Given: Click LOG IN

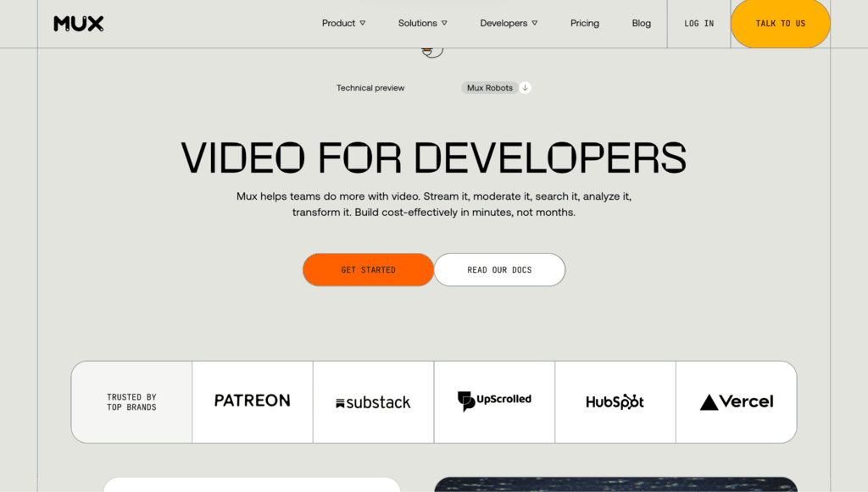Looking at the screenshot, I should coord(698,24).
